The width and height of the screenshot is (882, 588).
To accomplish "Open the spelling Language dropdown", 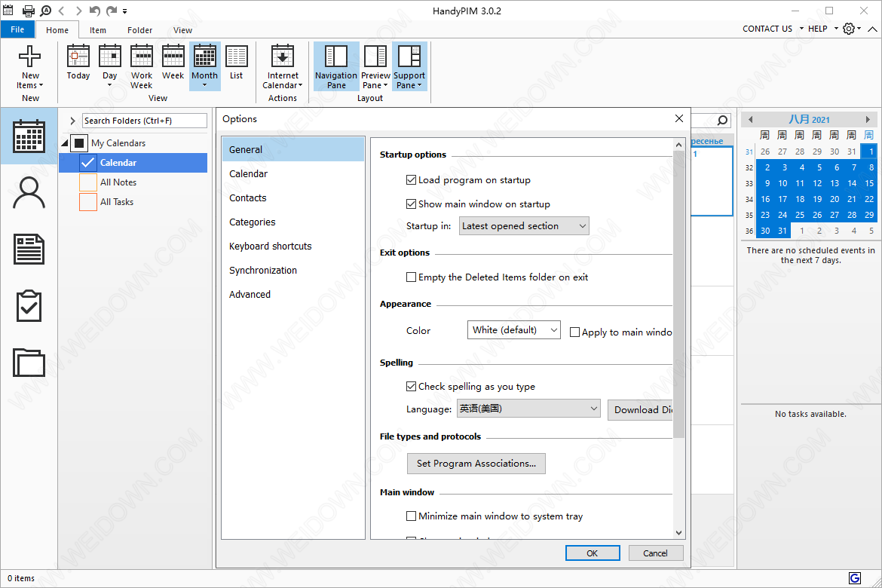I will pyautogui.click(x=528, y=409).
